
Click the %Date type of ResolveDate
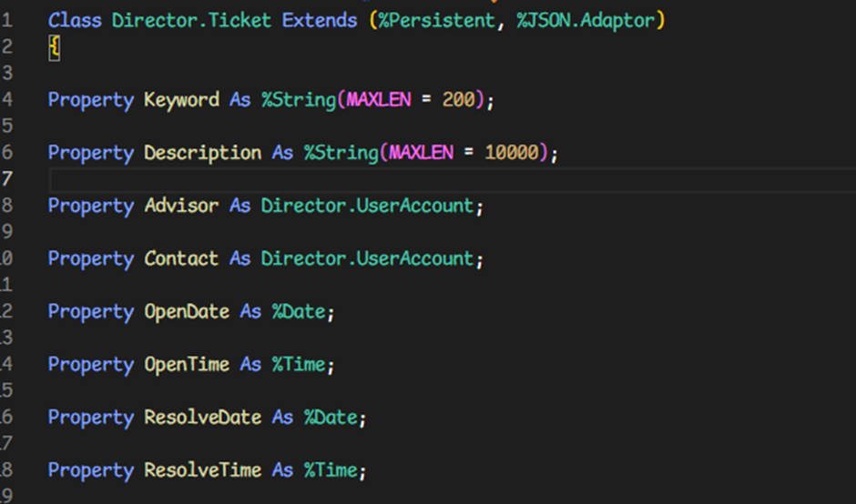[x=330, y=418]
